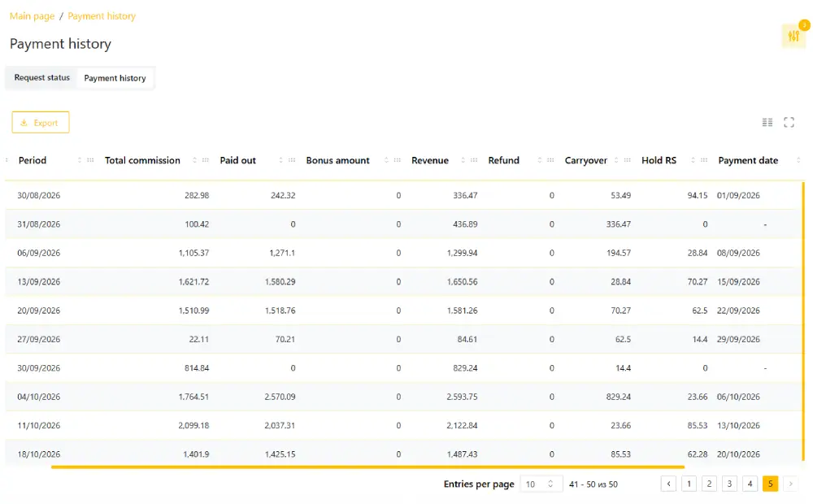Grab the drag handle of Carryover column
This screenshot has width=813, height=504.
point(628,160)
